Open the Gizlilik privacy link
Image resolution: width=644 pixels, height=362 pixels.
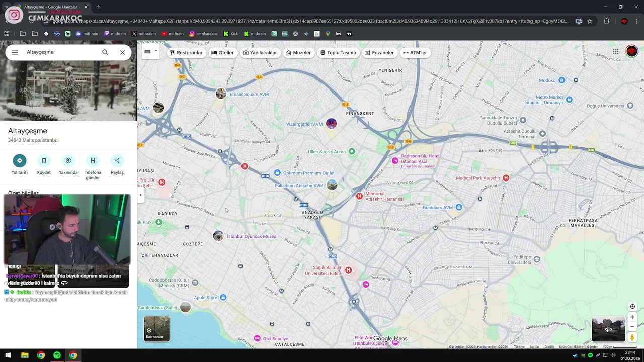[x=549, y=347]
